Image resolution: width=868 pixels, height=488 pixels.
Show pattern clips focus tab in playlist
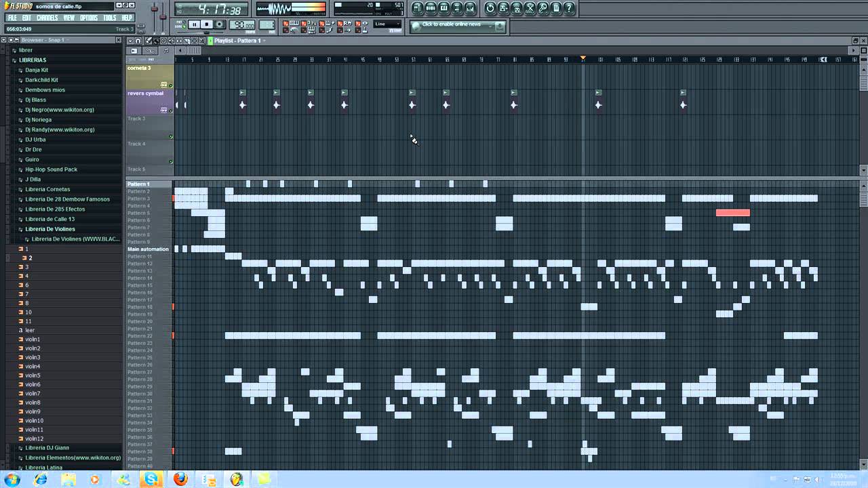[x=166, y=51]
